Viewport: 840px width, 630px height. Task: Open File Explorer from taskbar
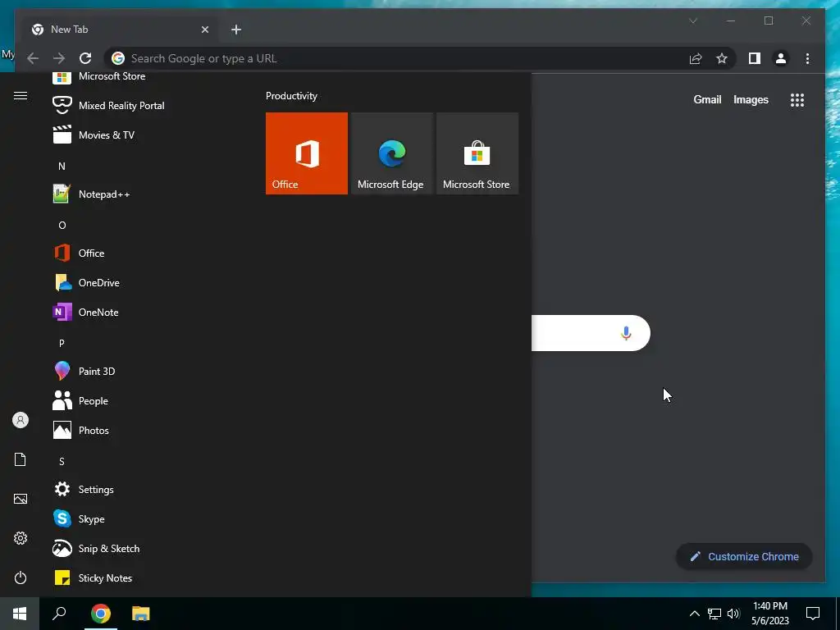tap(141, 614)
